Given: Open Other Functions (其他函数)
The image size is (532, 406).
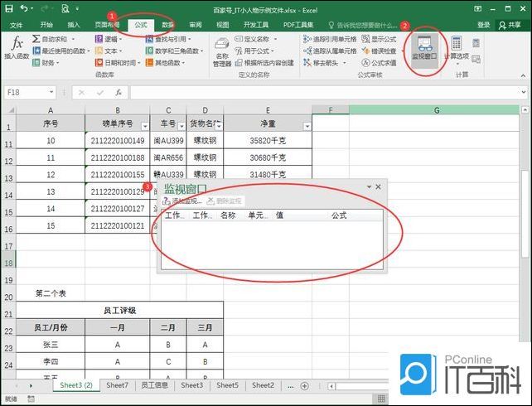Looking at the screenshot, I should 165,63.
